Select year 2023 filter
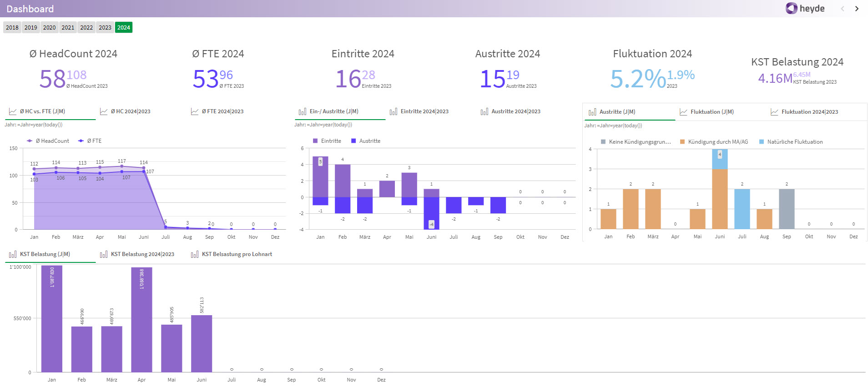 pos(105,28)
